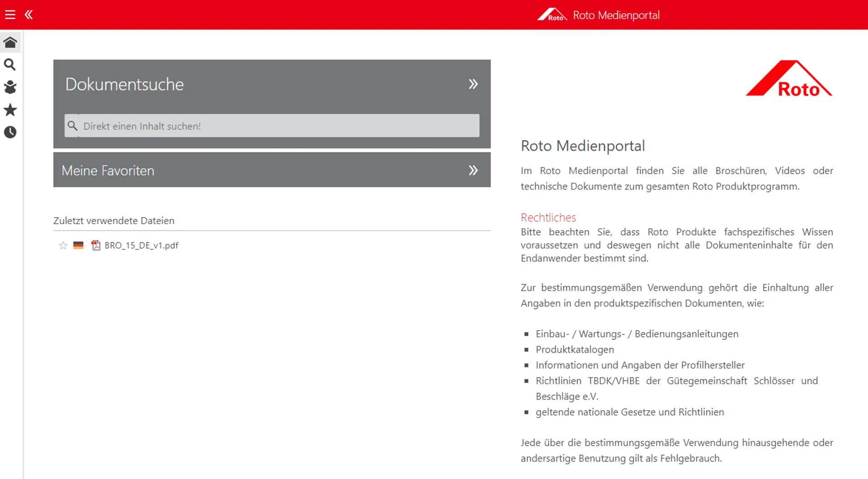Click into the 'Direkt einen Inhalt suchen!' field

click(278, 126)
